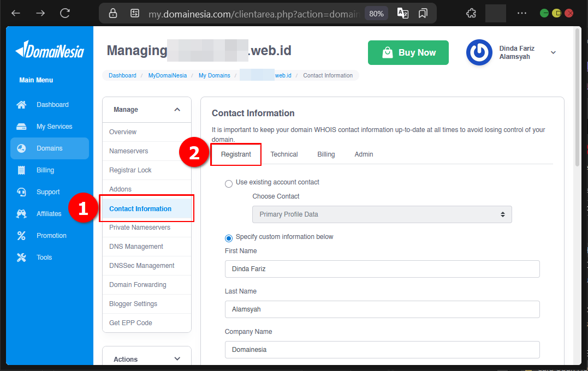This screenshot has width=588, height=371.
Task: Click the Support headset icon
Action: click(x=21, y=192)
